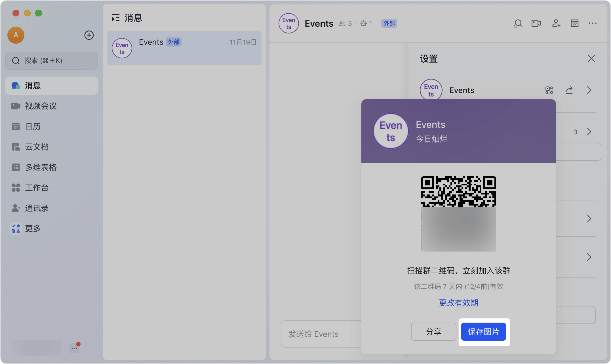Image resolution: width=611 pixels, height=364 pixels.
Task: Select the Events conversation in the message list
Action: (184, 48)
